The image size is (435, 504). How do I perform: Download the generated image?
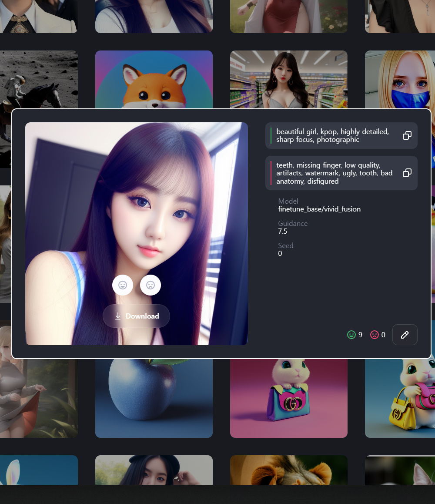click(136, 316)
